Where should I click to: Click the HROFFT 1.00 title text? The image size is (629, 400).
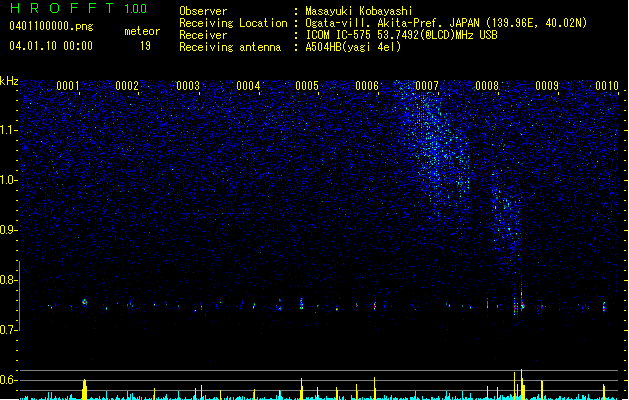click(78, 8)
